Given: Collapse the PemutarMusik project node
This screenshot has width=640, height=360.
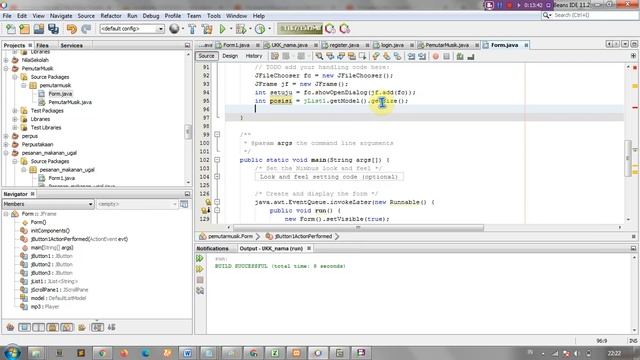Looking at the screenshot, I should click(x=6, y=69).
